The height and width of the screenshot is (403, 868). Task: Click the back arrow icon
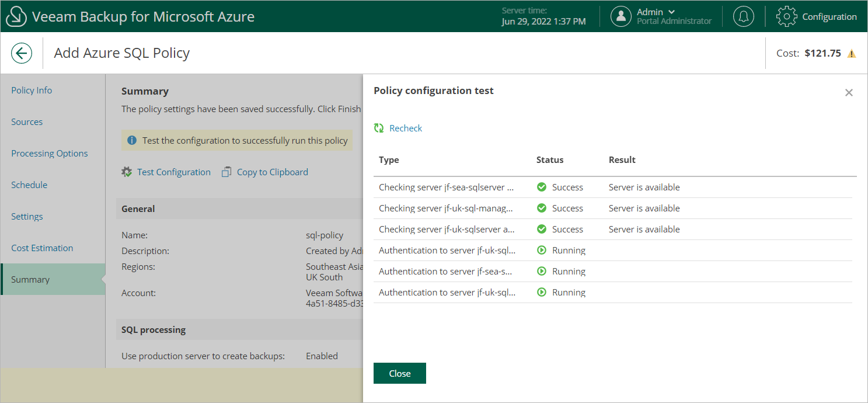point(22,54)
